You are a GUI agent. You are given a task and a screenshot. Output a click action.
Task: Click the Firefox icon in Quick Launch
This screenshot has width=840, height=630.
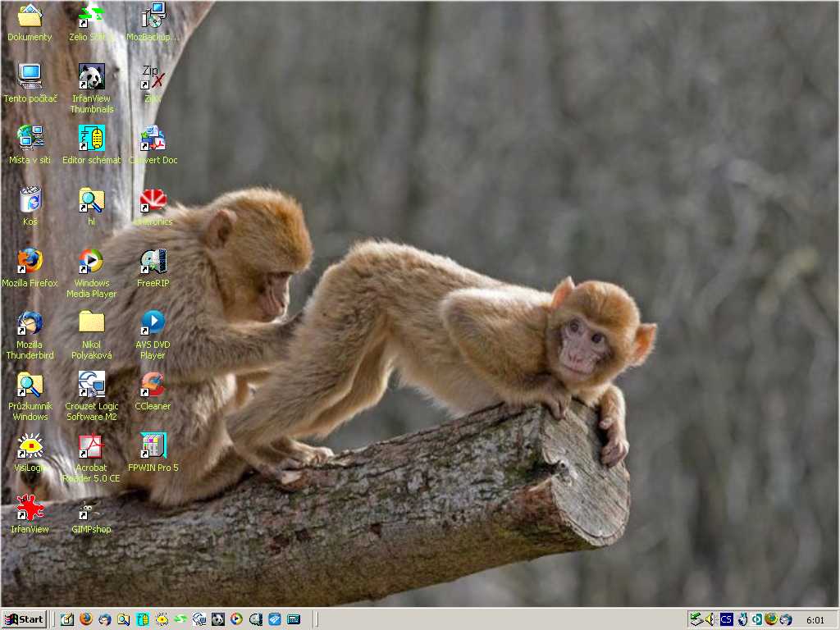pyautogui.click(x=86, y=619)
